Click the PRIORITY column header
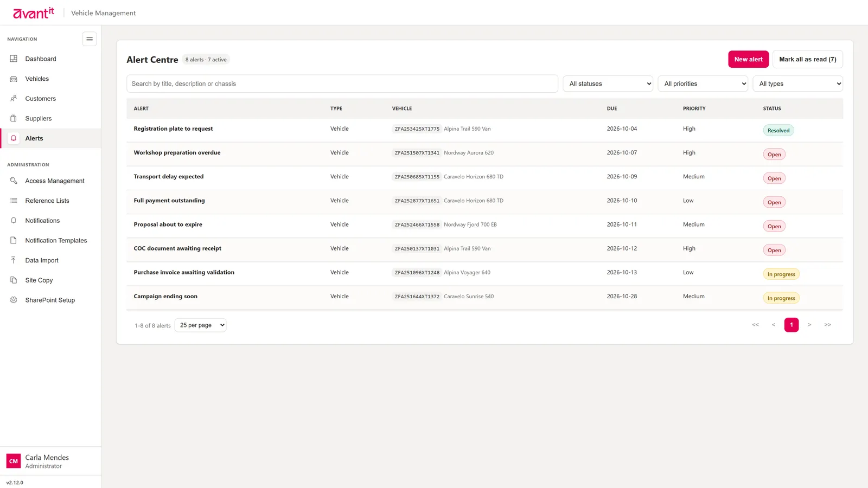This screenshot has height=488, width=868. coord(694,108)
